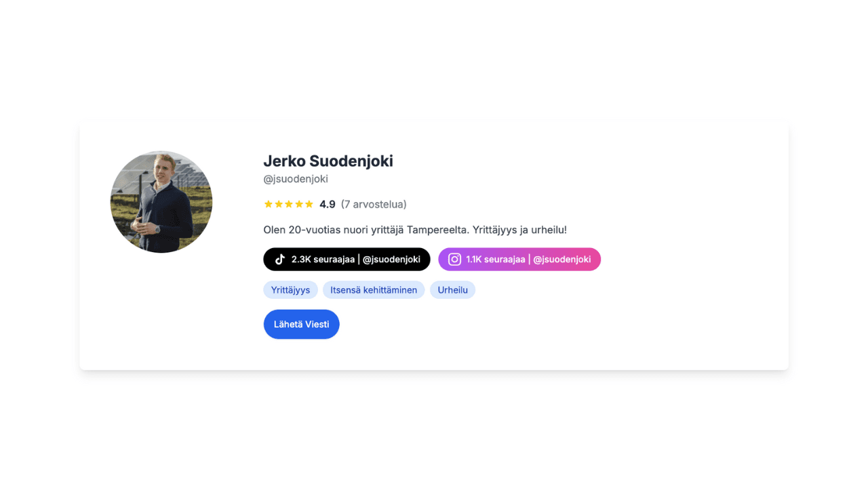This screenshot has width=868, height=488.
Task: Open Jerko's profile photo
Action: tap(161, 202)
